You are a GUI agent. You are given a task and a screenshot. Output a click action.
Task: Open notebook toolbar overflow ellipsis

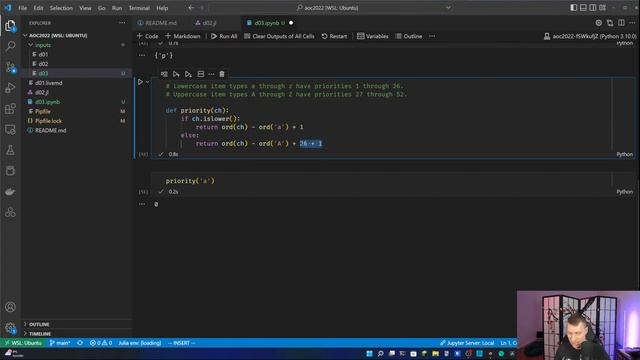tap(432, 36)
